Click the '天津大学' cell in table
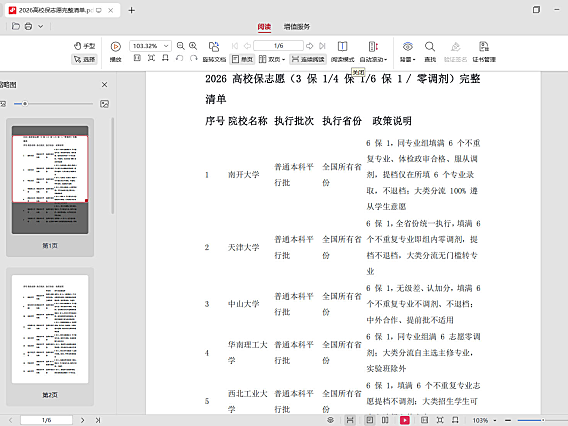The image size is (568, 426). tap(243, 247)
